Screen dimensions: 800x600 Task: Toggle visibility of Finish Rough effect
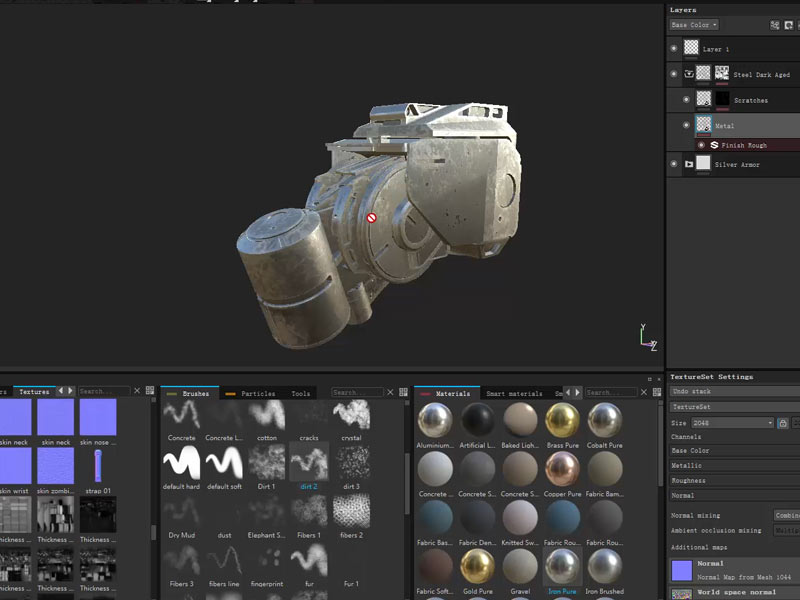701,145
